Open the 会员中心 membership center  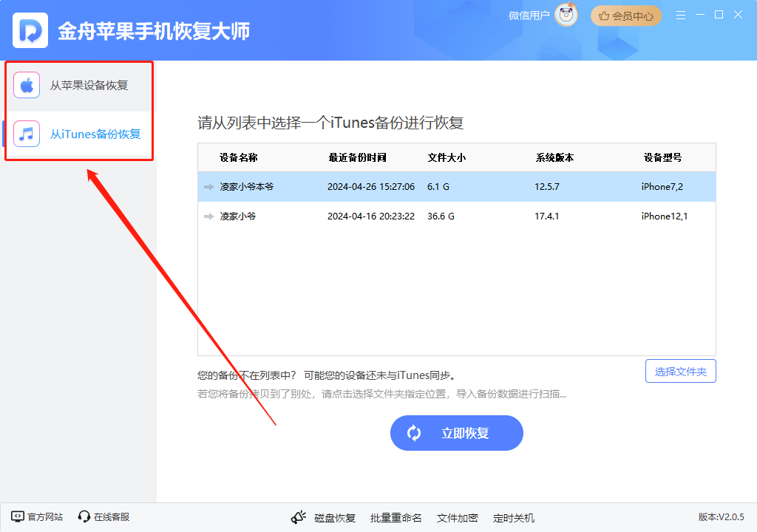point(626,15)
